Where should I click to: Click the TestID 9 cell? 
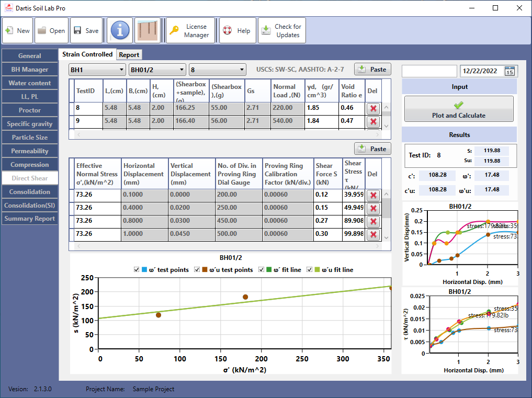click(x=88, y=121)
